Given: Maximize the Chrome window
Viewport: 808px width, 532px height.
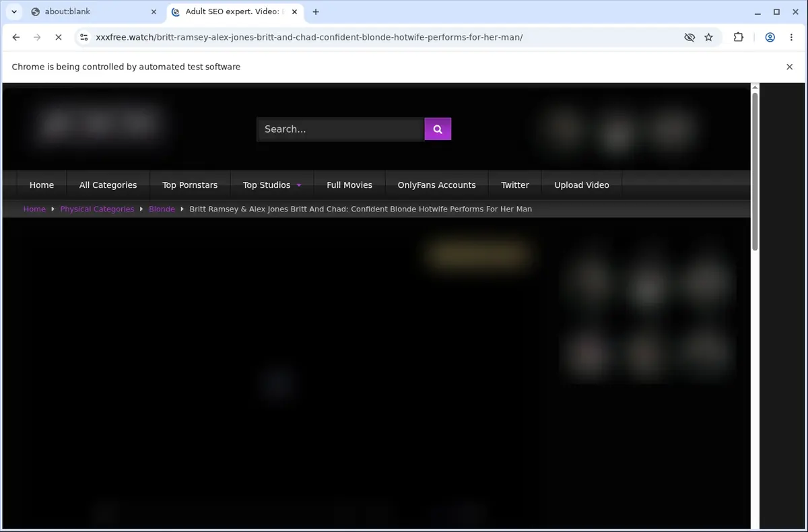Looking at the screenshot, I should pyautogui.click(x=776, y=11).
